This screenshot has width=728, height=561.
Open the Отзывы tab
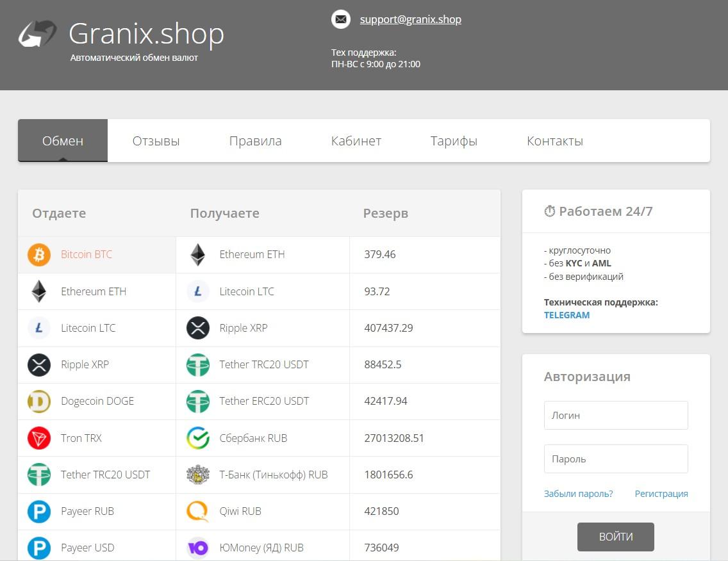pos(156,141)
